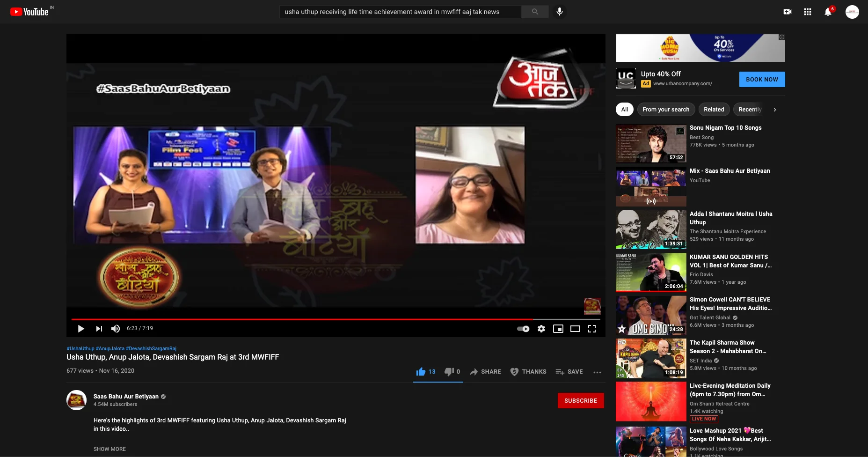Open Love Mashup 2021 video title
868x457 pixels.
730,435
